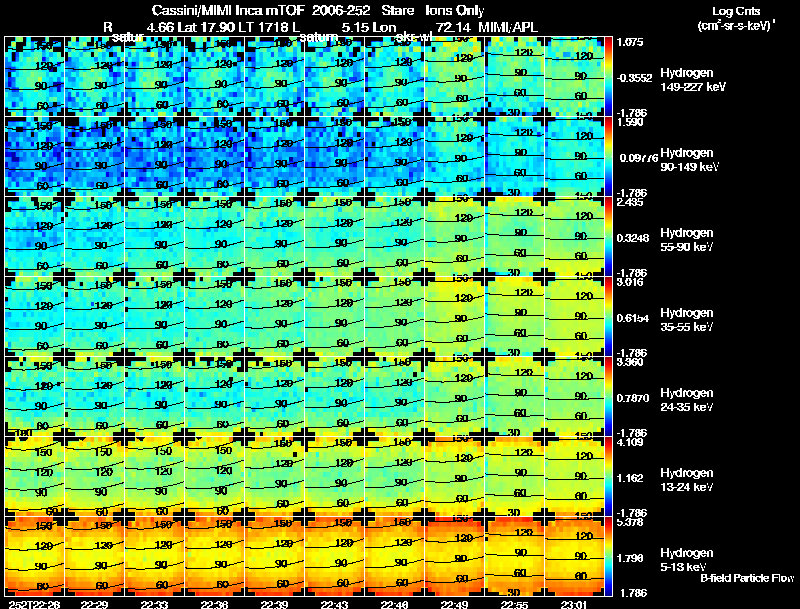Click the '2006-252' date in the title
The image size is (800, 609).
point(340,11)
